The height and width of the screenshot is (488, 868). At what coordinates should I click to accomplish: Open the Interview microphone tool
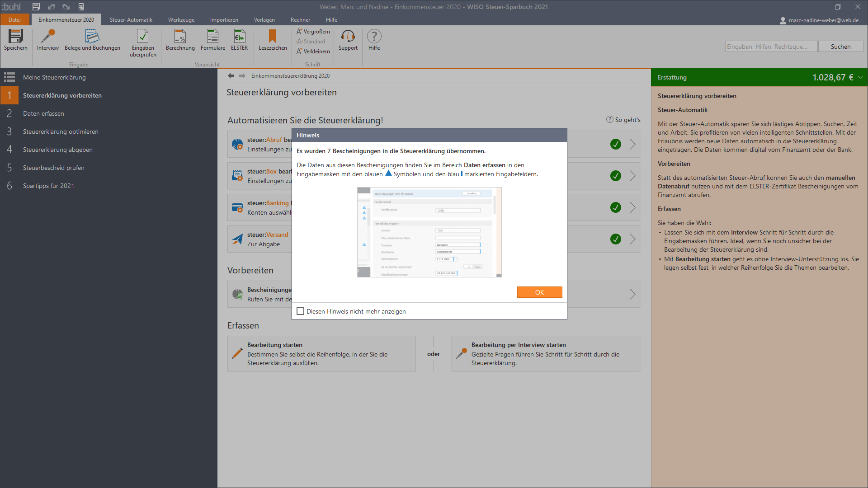[47, 37]
